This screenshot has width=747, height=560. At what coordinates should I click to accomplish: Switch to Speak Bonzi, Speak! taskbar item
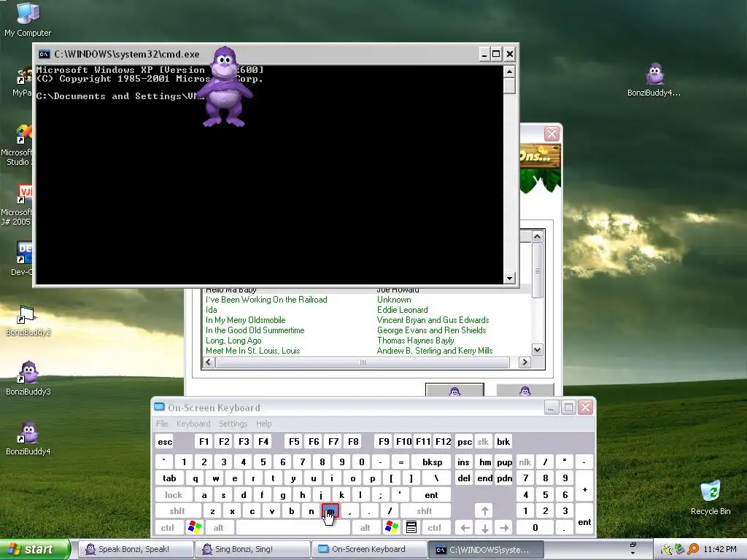(x=134, y=549)
